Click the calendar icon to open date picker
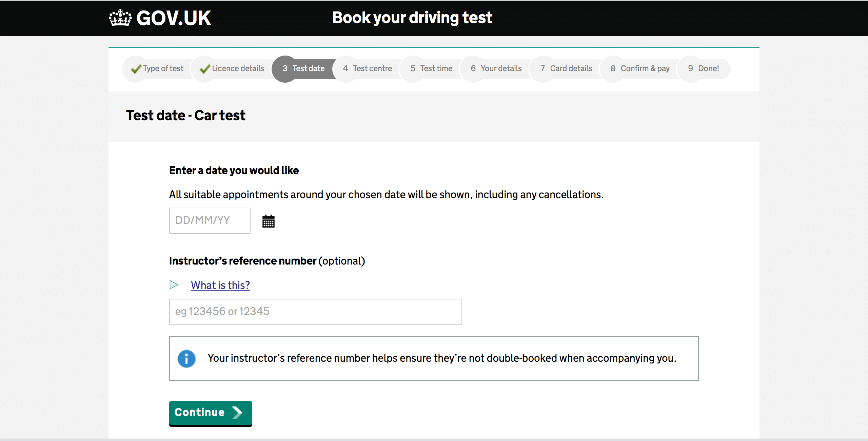This screenshot has height=441, width=868. 269,220
